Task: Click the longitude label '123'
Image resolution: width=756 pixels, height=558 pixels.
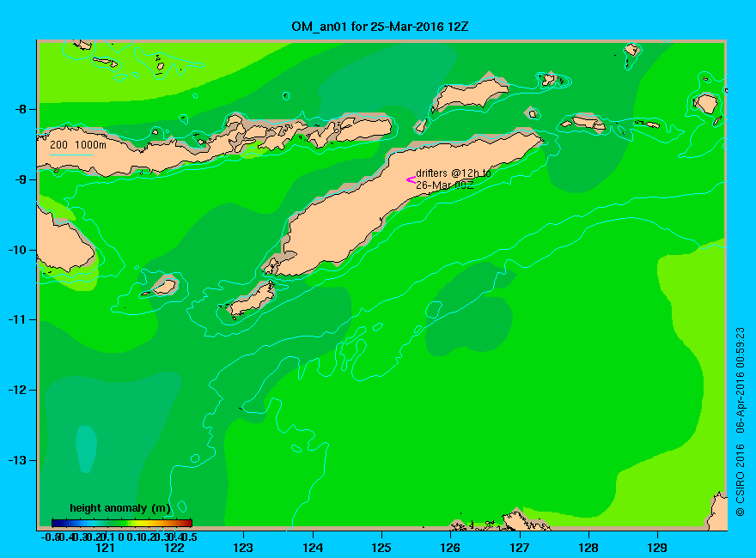Action: (243, 548)
